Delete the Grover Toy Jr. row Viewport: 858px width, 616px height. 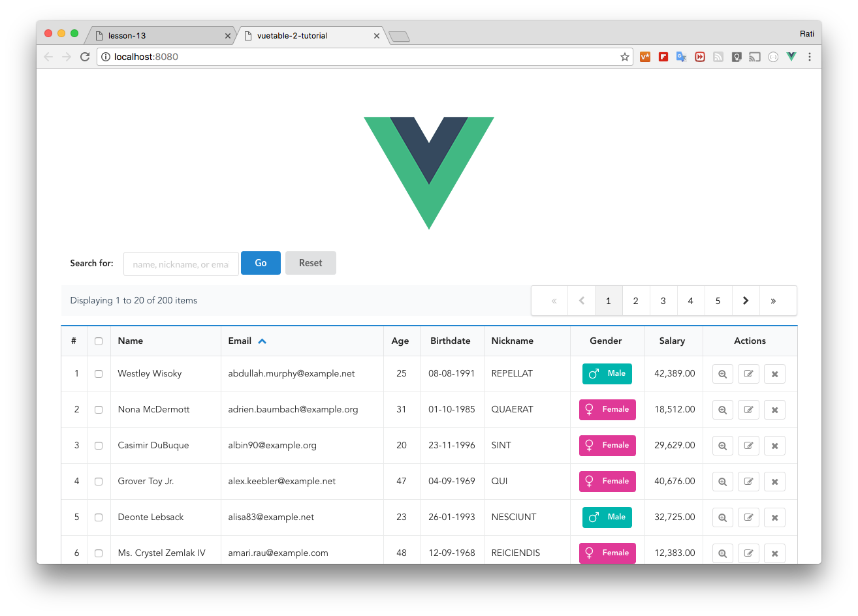[x=774, y=482]
